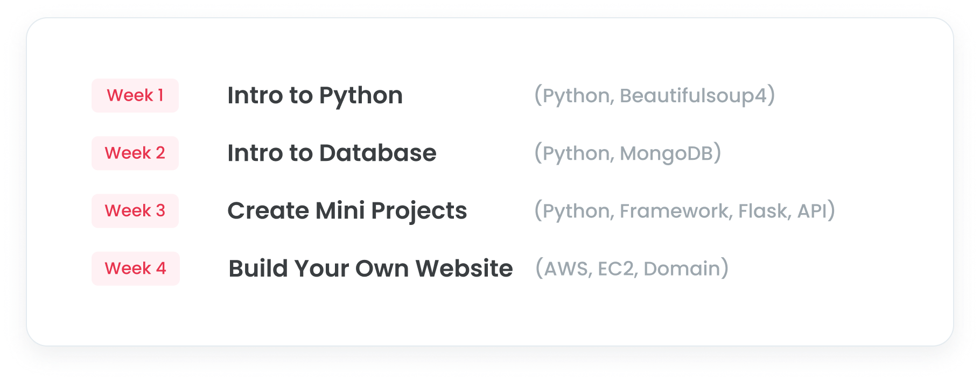Click the Framework tag in Week 3
Image resolution: width=980 pixels, height=381 pixels.
coord(675,211)
